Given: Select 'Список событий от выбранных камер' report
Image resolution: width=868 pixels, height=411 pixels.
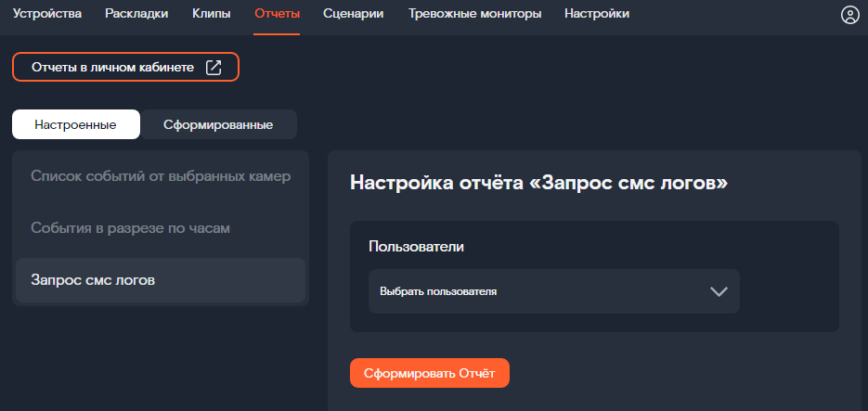Looking at the screenshot, I should pos(161,176).
